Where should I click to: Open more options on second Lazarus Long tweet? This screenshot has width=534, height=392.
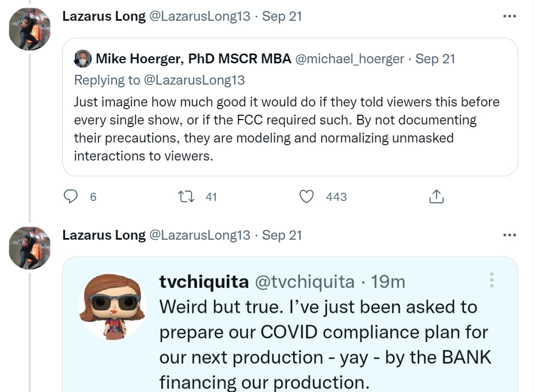[509, 235]
